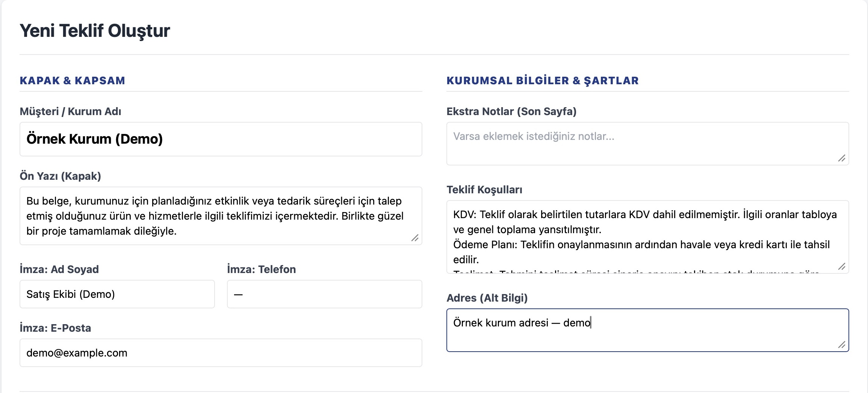Select the İmza: Telefon input box
868x393 pixels.
(325, 294)
